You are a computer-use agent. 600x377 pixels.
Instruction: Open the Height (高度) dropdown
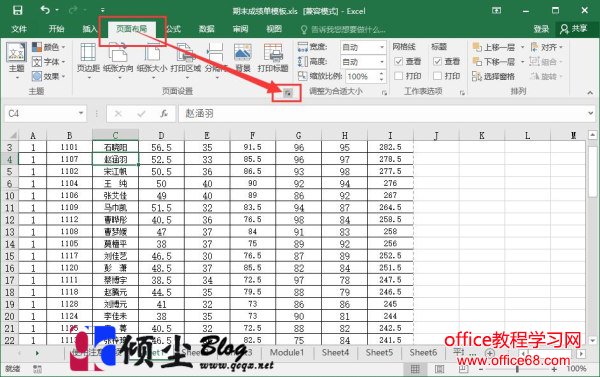pyautogui.click(x=382, y=62)
